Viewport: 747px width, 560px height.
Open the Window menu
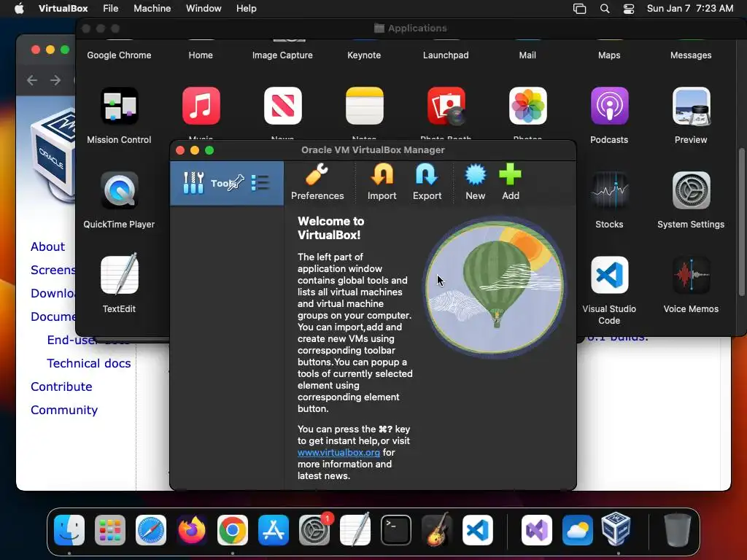[204, 9]
